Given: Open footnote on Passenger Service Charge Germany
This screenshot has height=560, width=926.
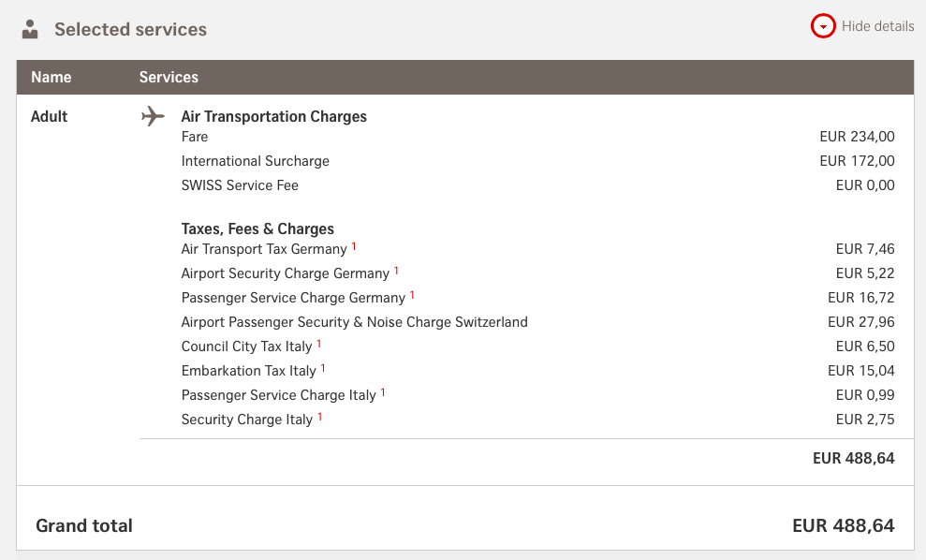Looking at the screenshot, I should (412, 296).
